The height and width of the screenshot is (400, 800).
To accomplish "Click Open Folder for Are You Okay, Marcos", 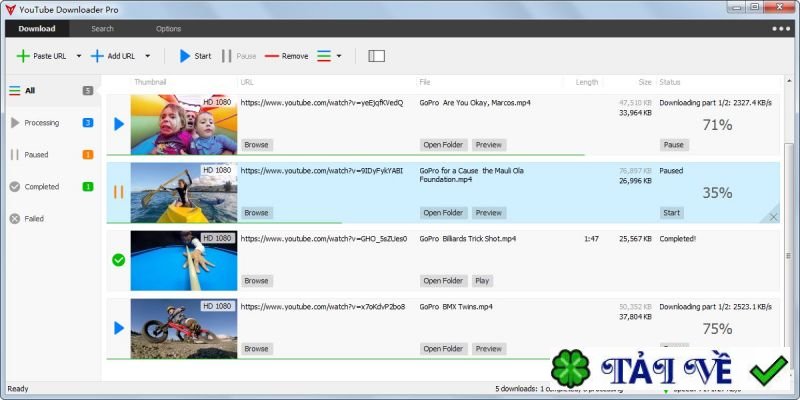I will (443, 145).
